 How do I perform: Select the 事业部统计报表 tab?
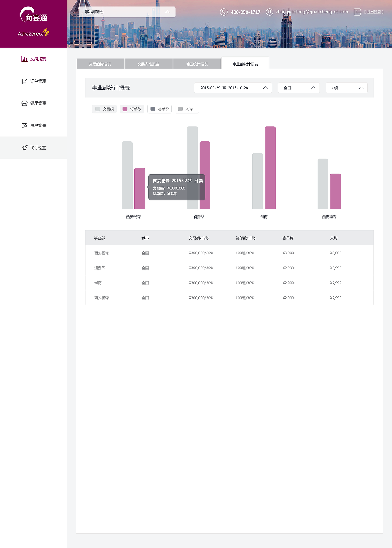click(245, 63)
